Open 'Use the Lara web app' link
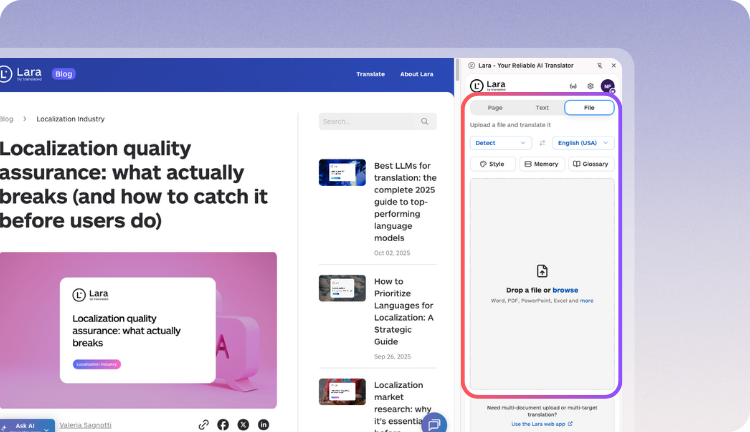The height and width of the screenshot is (432, 750). [x=542, y=424]
